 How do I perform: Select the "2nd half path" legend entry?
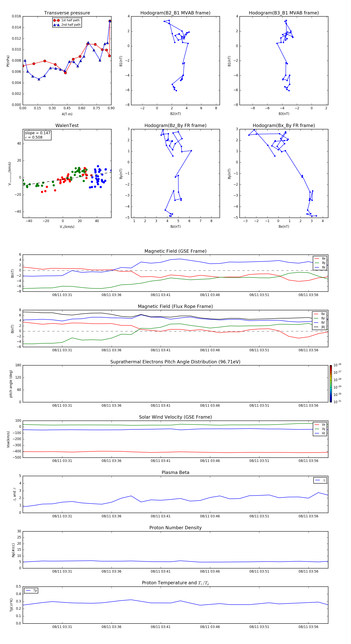[x=67, y=25]
